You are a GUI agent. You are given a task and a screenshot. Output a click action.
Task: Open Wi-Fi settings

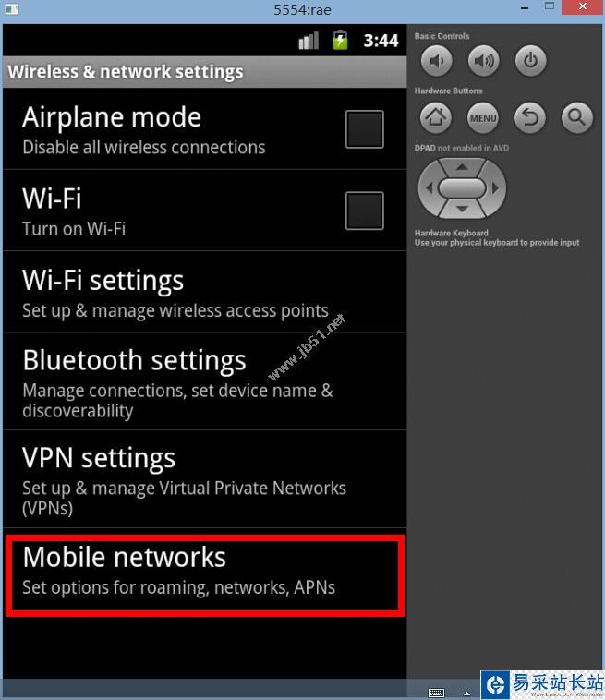(204, 292)
